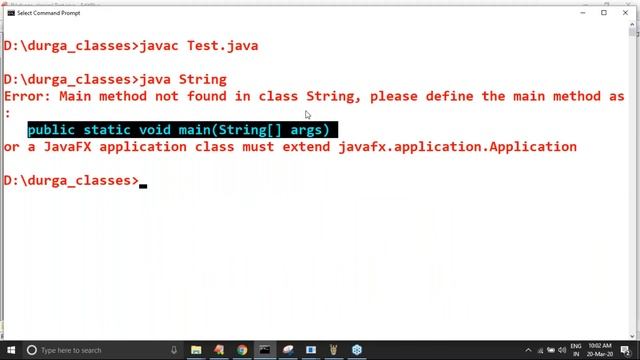Open the Action Center notifications icon
This screenshot has width=640, height=360.
click(625, 350)
